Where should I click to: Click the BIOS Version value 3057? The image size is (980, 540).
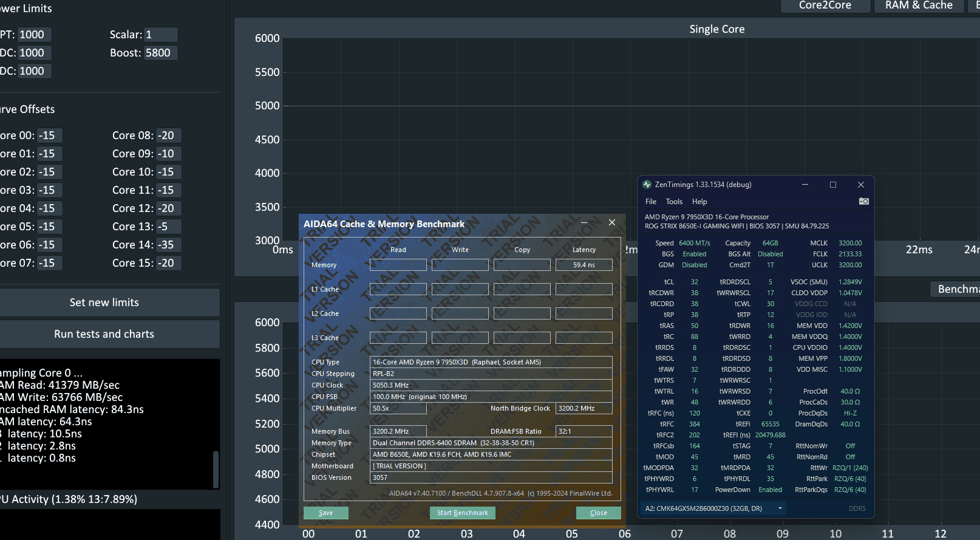coord(491,477)
